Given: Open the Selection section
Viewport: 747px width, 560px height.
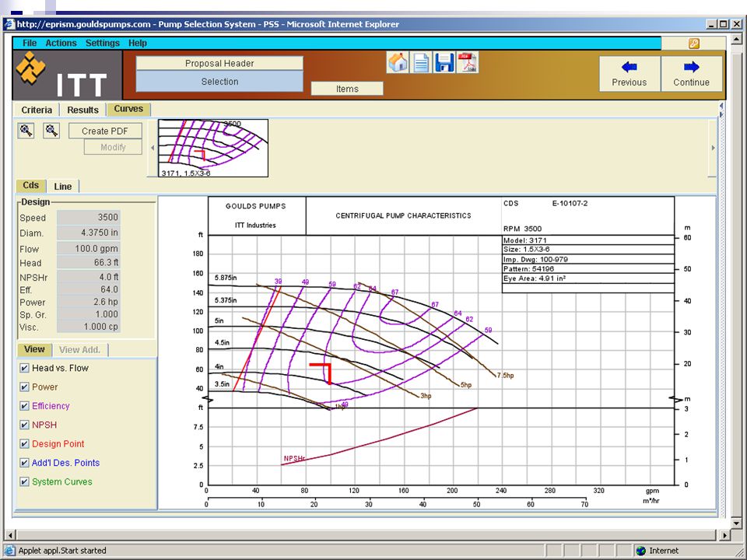Looking at the screenshot, I should click(219, 82).
